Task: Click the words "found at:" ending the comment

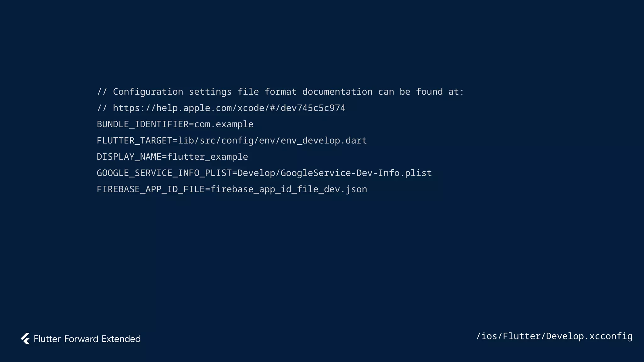Action: coord(440,92)
